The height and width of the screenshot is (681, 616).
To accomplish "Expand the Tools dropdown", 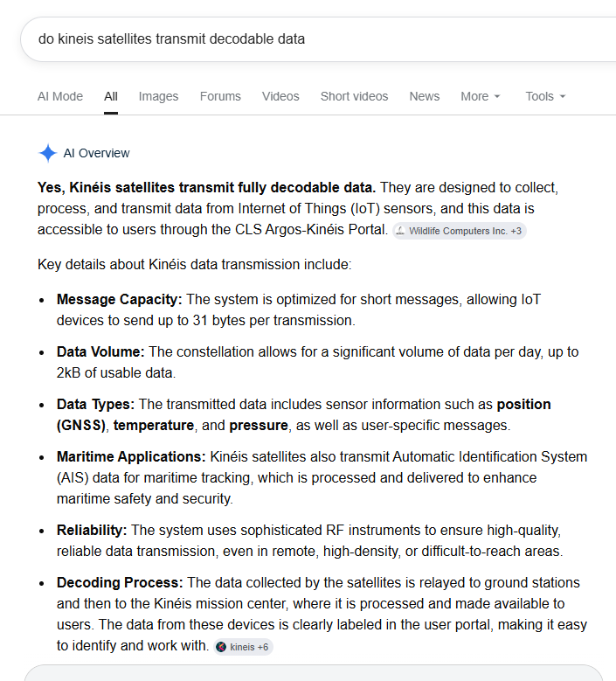I will [x=546, y=96].
